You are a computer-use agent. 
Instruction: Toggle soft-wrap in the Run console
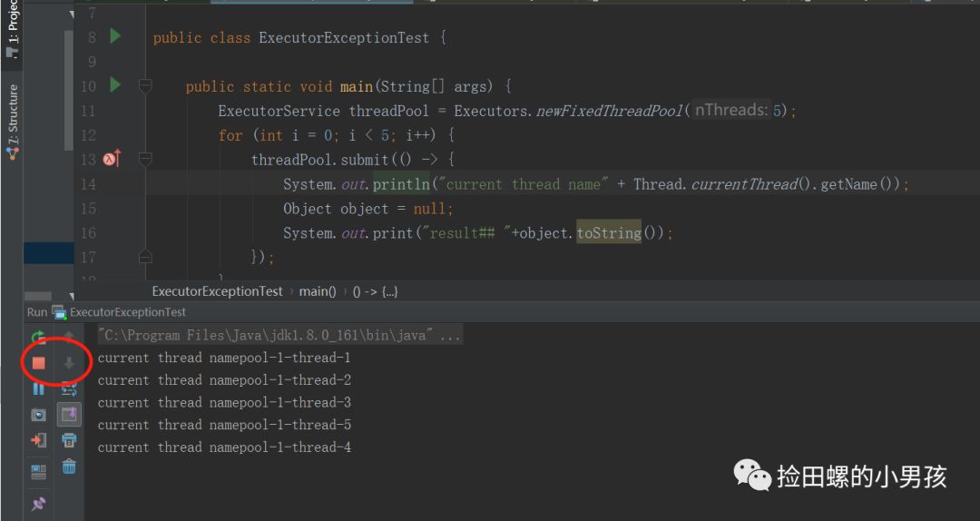[x=69, y=389]
